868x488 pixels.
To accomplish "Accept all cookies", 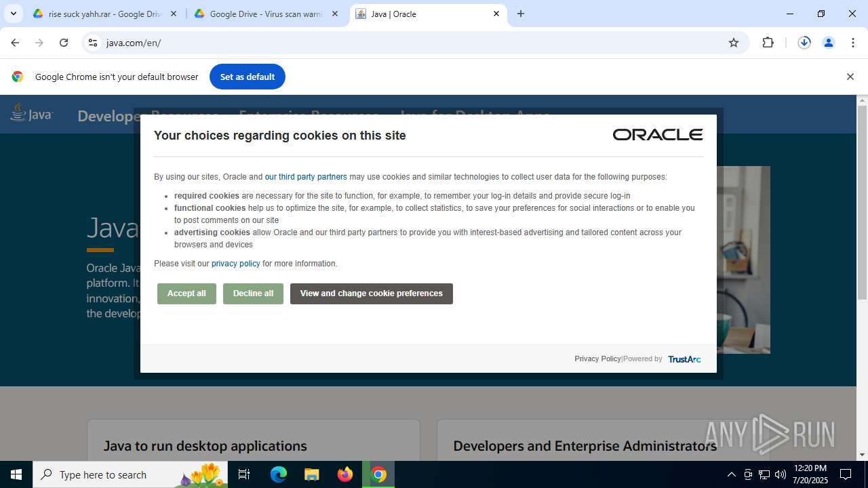I will 186,293.
